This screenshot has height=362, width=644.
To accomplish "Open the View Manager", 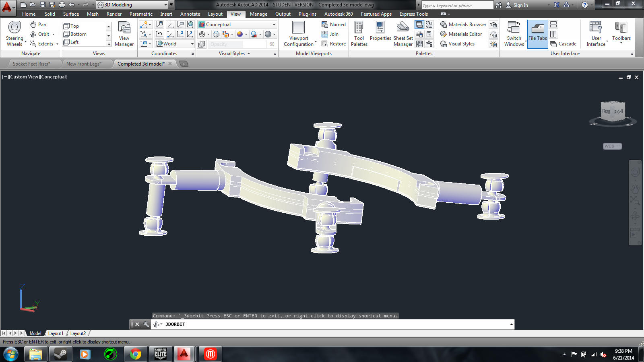I will [124, 34].
